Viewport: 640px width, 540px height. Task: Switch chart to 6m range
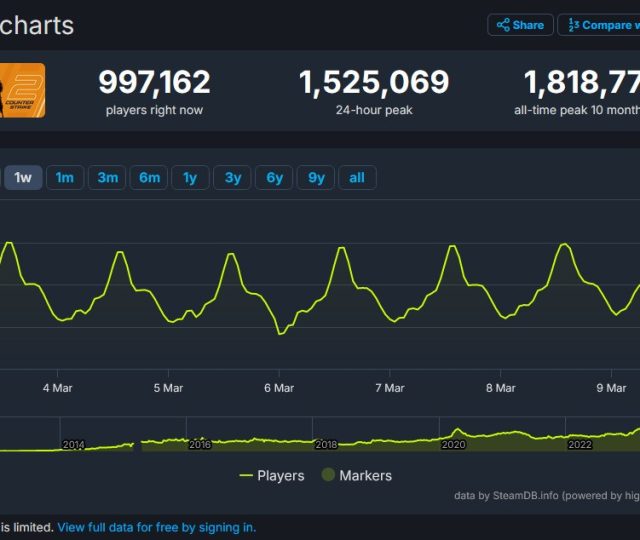(x=149, y=178)
